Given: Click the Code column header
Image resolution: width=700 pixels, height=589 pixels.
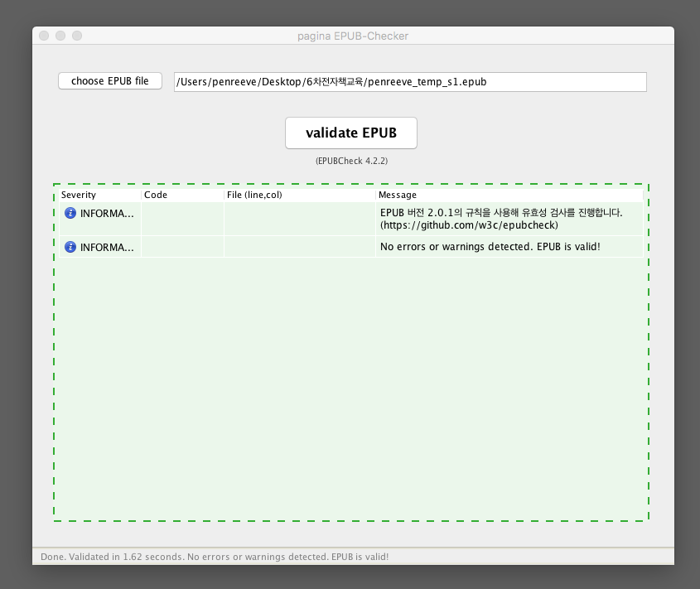Looking at the screenshot, I should [182, 195].
